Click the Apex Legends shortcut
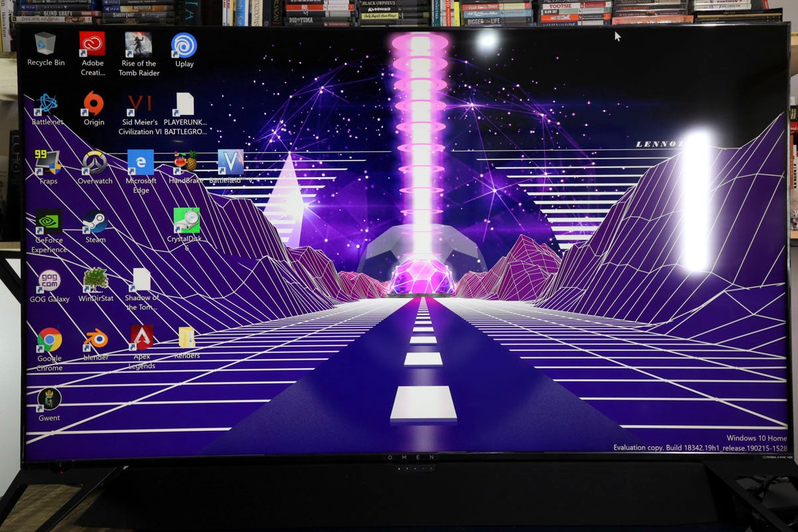The height and width of the screenshot is (532, 798). click(x=142, y=338)
